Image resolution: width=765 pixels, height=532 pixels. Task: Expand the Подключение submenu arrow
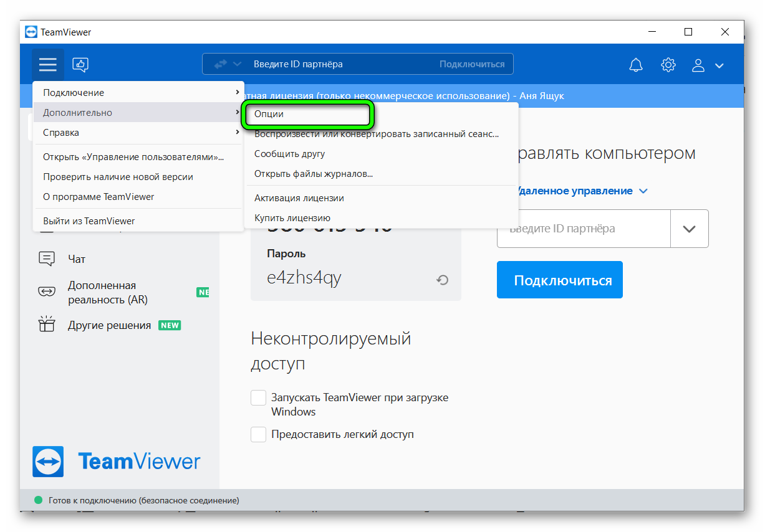(238, 92)
